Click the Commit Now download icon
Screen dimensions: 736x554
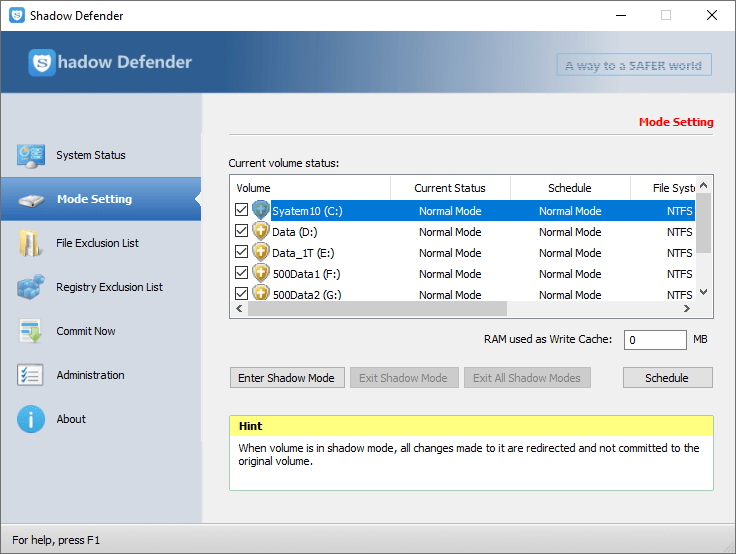tap(31, 331)
